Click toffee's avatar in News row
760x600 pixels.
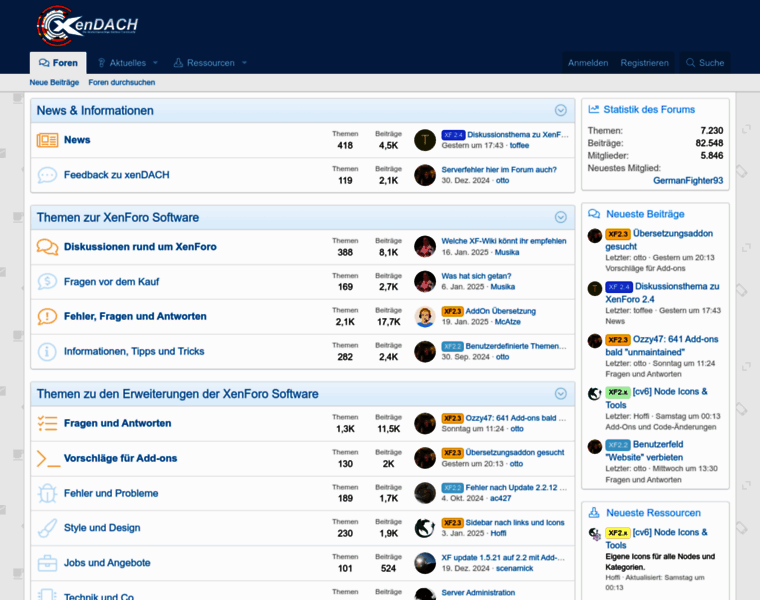click(425, 140)
